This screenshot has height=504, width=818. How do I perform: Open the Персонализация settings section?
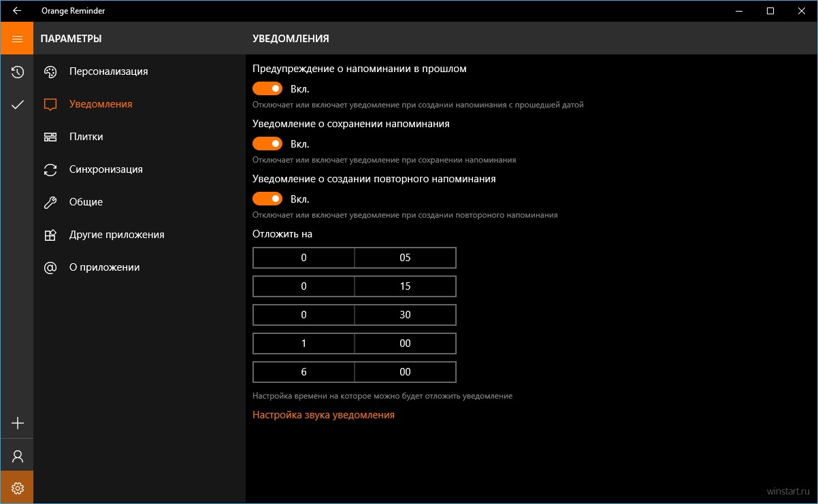point(140,71)
